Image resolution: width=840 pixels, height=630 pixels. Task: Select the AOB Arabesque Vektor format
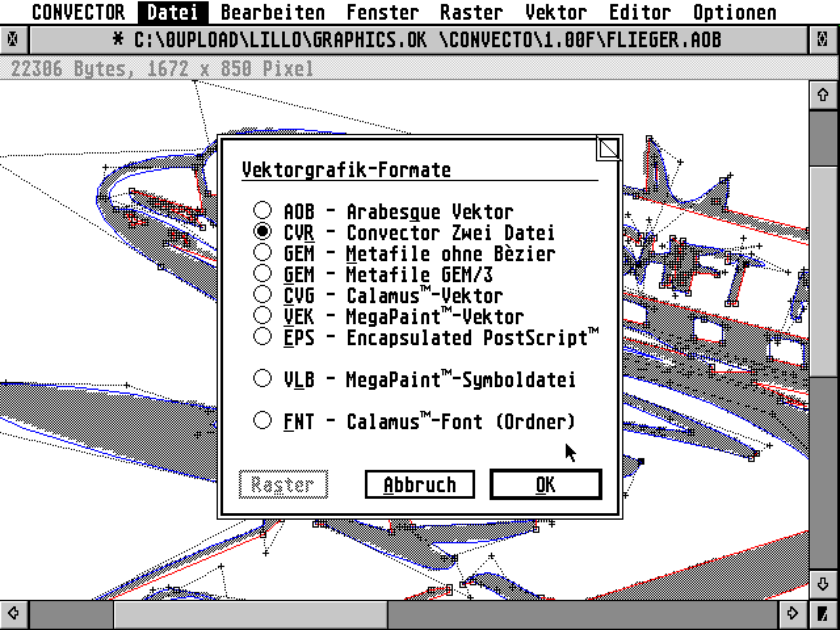262,209
